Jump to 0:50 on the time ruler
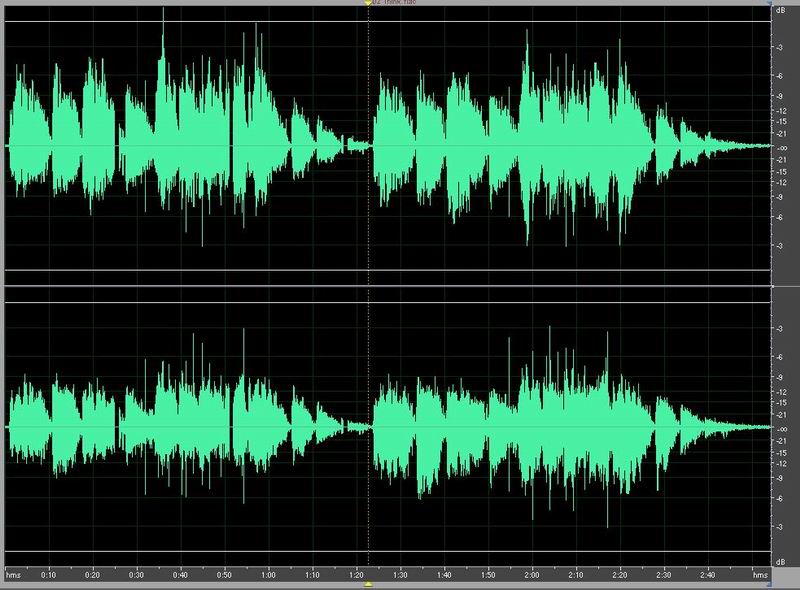 coord(224,575)
